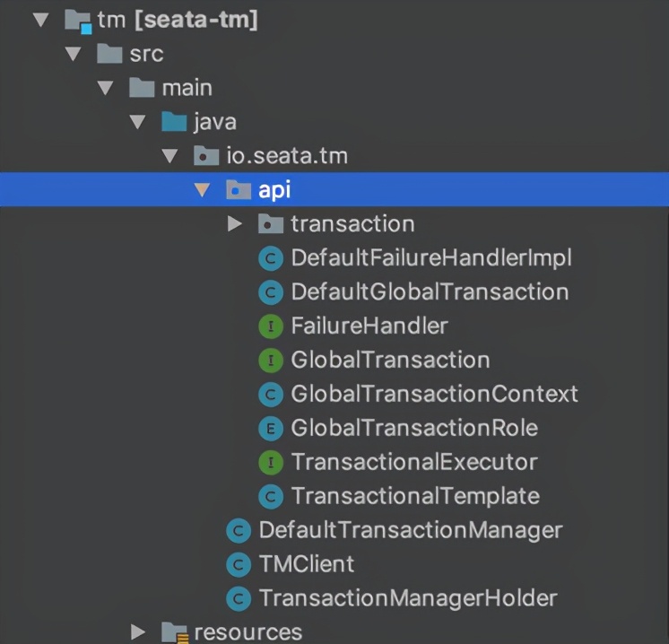This screenshot has height=644, width=669.
Task: Click the blue java source folder icon
Action: pos(174,122)
